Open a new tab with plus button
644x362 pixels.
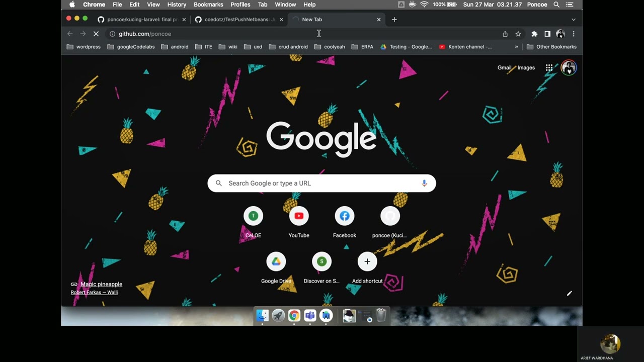(394, 20)
